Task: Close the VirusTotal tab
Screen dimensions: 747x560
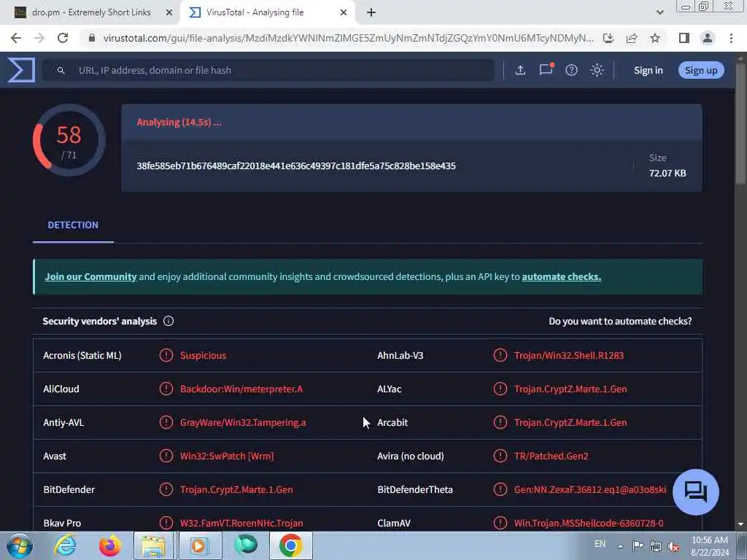Action: 344,13
